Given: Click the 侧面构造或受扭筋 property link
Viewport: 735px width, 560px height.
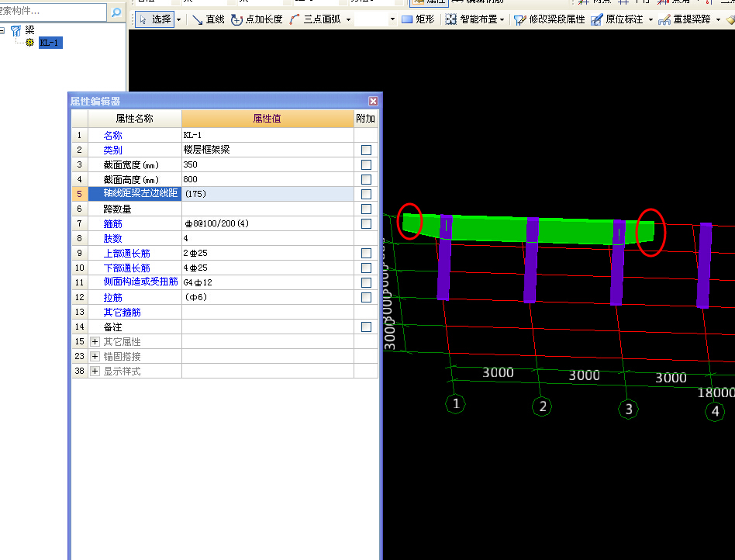Looking at the screenshot, I should click(140, 282).
